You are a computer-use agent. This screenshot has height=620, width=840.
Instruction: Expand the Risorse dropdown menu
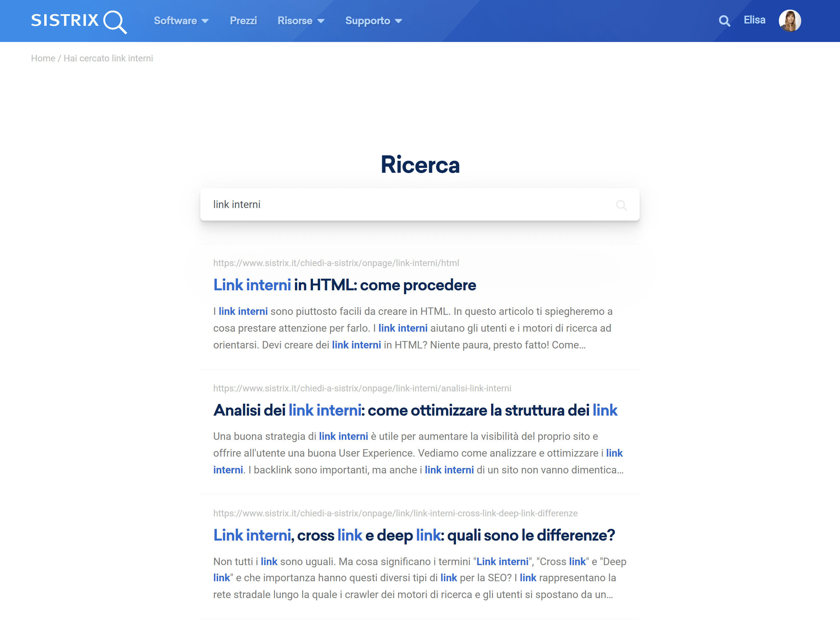[x=301, y=21]
